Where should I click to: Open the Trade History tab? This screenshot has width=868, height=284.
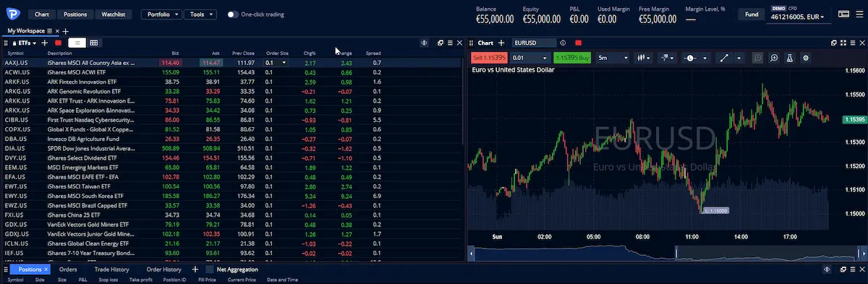point(111,270)
